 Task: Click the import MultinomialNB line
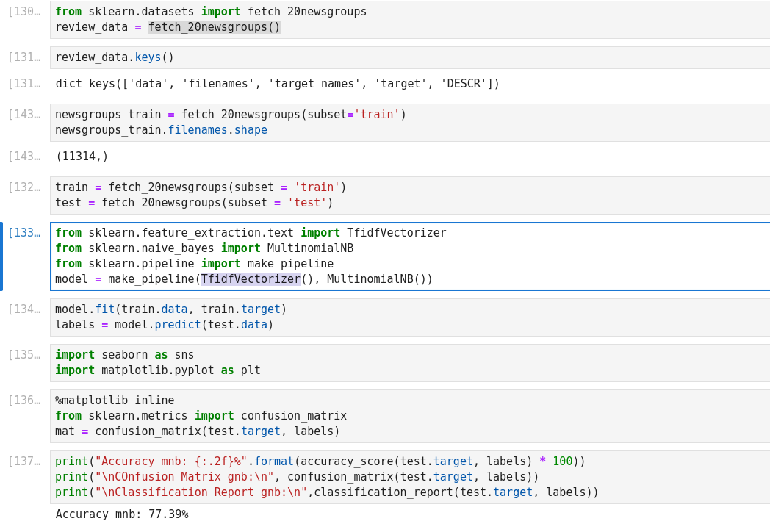coord(204,248)
